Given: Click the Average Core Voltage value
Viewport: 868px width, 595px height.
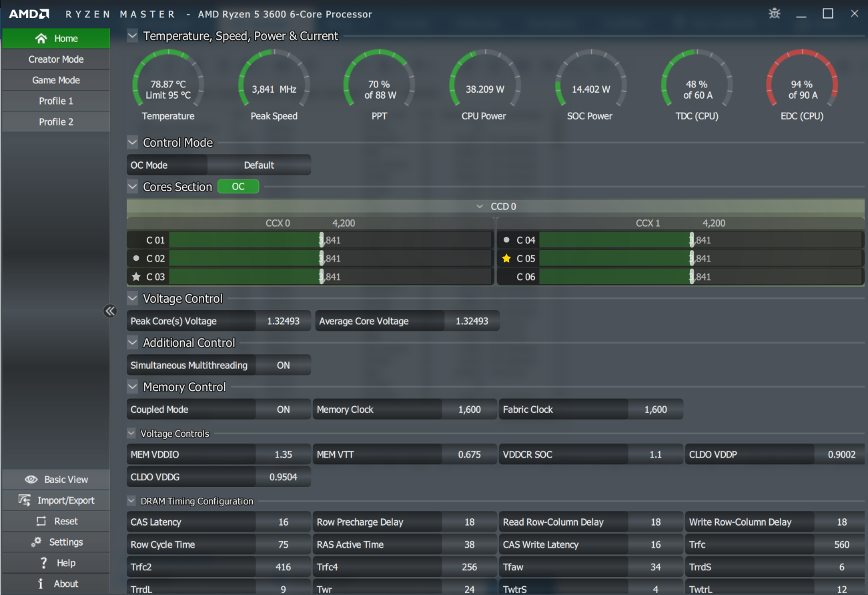Looking at the screenshot, I should (x=472, y=322).
